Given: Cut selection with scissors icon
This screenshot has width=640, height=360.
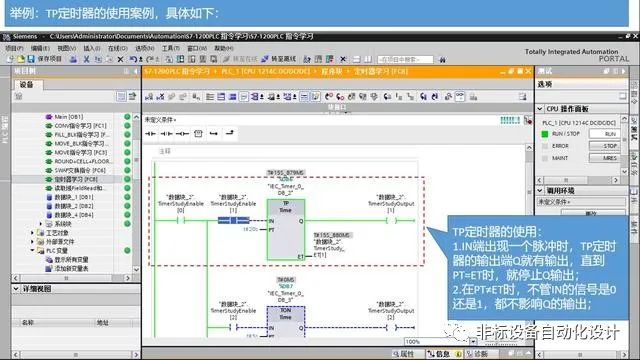Looking at the screenshot, I should point(87,60).
